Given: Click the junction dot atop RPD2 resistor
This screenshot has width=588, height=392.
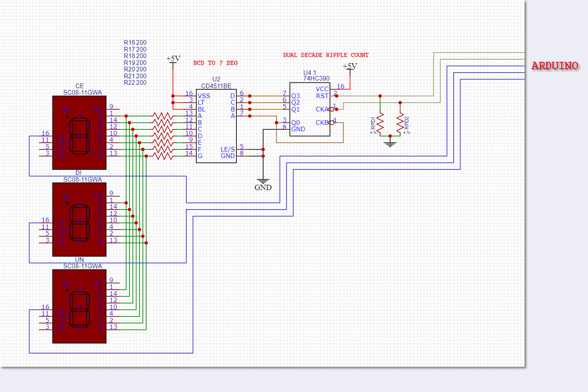Looking at the screenshot, I should (400, 103).
